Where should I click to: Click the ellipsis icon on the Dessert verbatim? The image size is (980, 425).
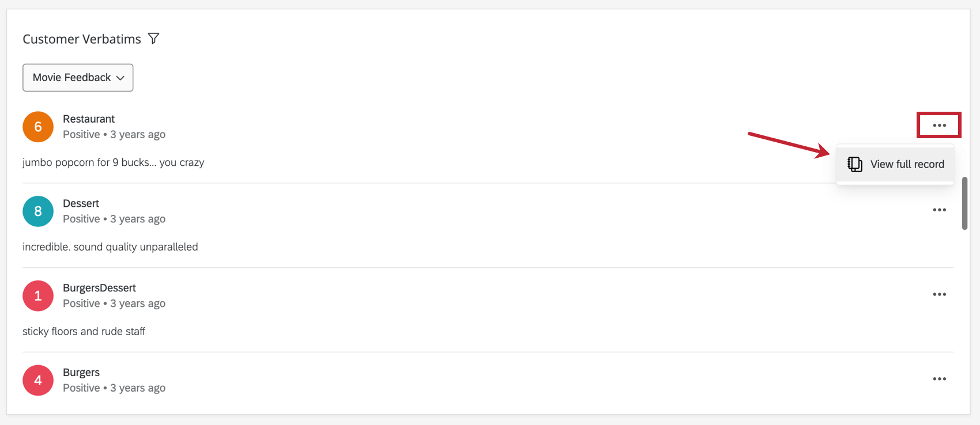[x=939, y=210]
